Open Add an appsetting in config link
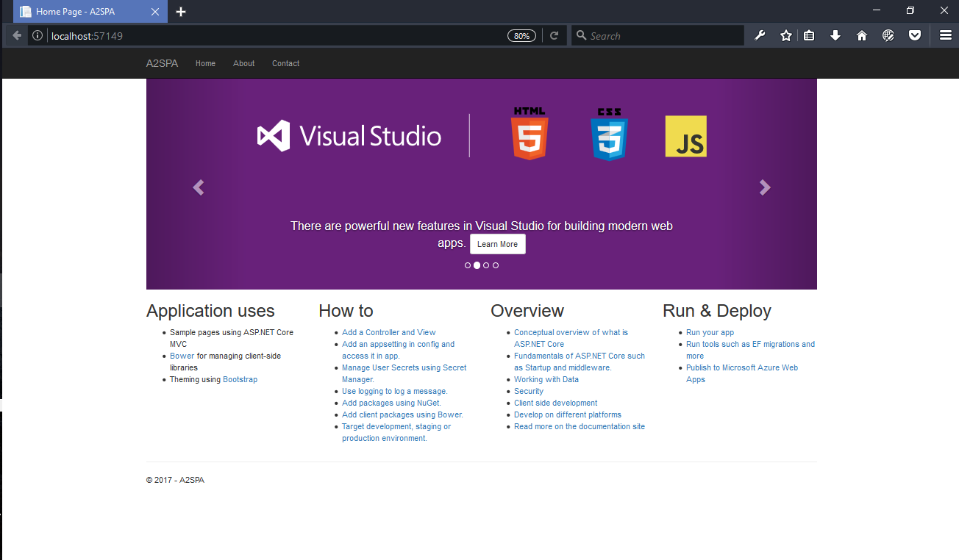The height and width of the screenshot is (560, 959). click(x=398, y=350)
